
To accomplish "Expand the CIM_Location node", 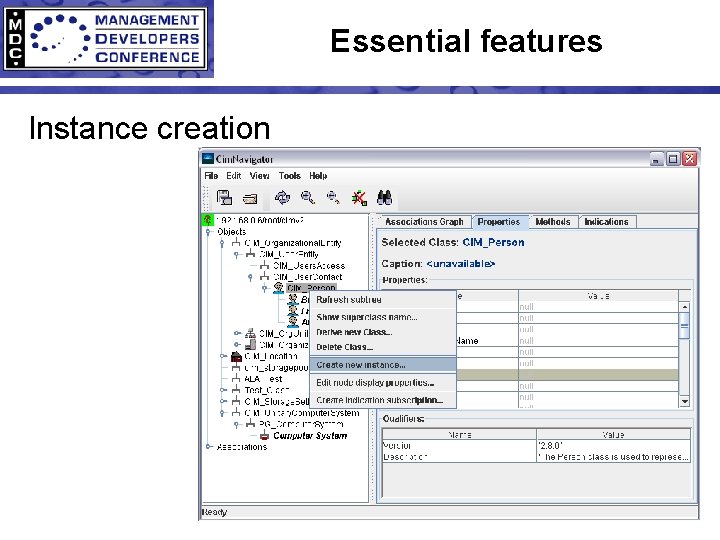I will pyautogui.click(x=223, y=356).
